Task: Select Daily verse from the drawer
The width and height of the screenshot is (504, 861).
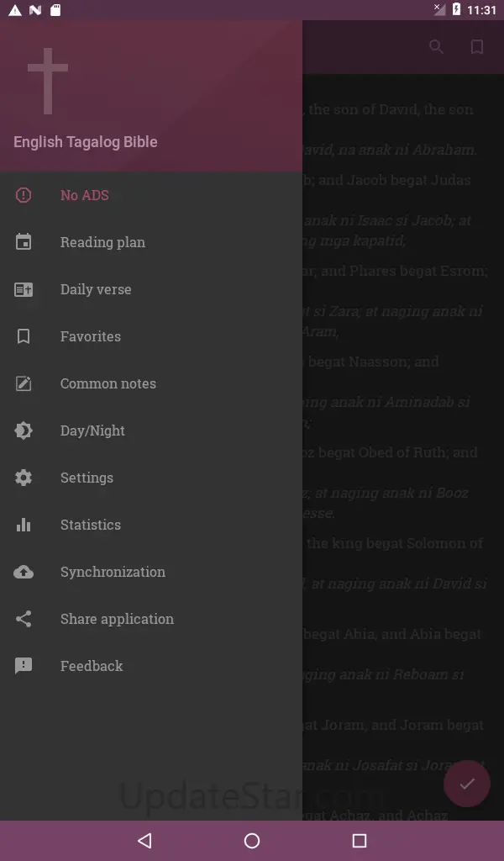Action: point(96,289)
